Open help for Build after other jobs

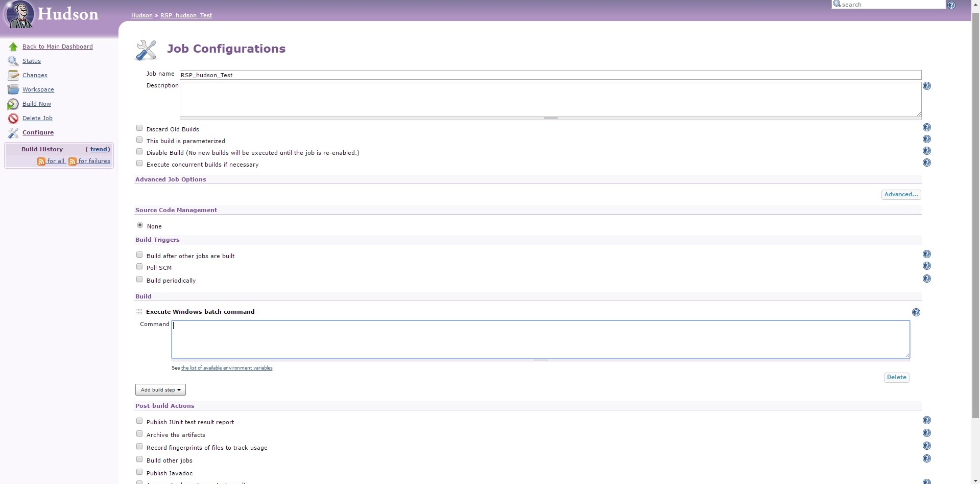click(x=927, y=254)
